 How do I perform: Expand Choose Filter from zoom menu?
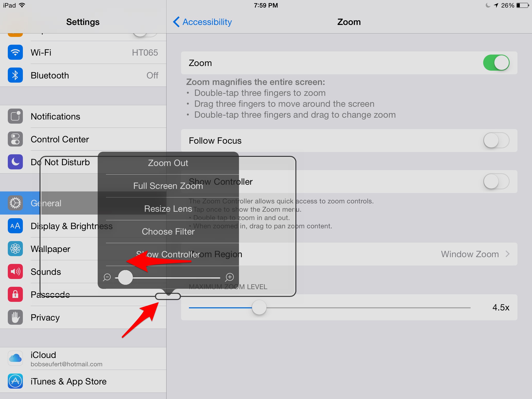168,231
